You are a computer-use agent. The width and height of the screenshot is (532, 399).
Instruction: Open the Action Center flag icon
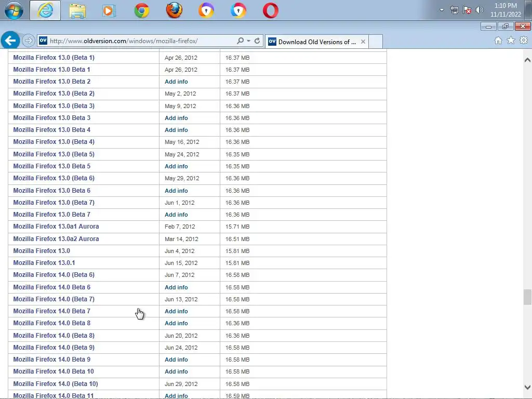[467, 10]
